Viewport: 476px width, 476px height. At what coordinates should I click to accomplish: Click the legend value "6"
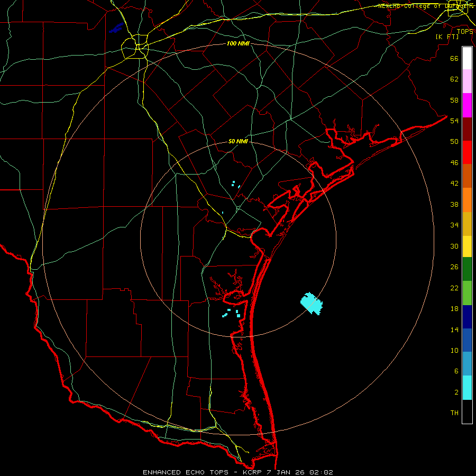(x=456, y=371)
